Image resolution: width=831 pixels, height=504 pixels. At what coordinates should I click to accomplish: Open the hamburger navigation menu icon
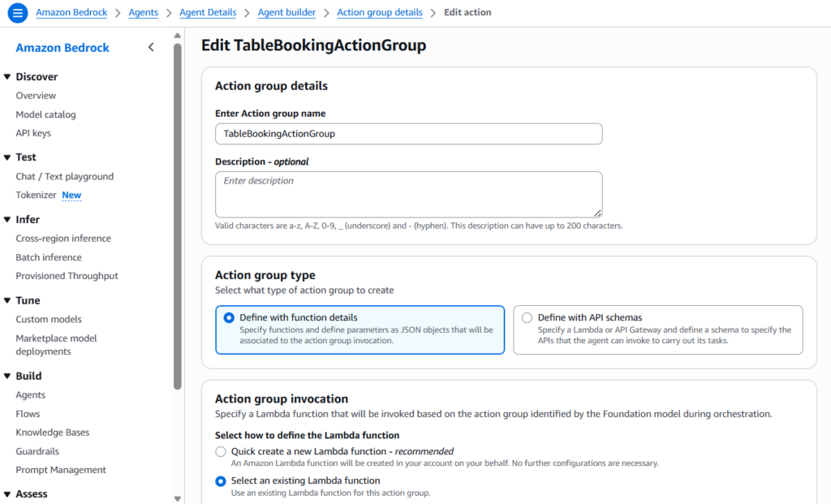point(17,13)
